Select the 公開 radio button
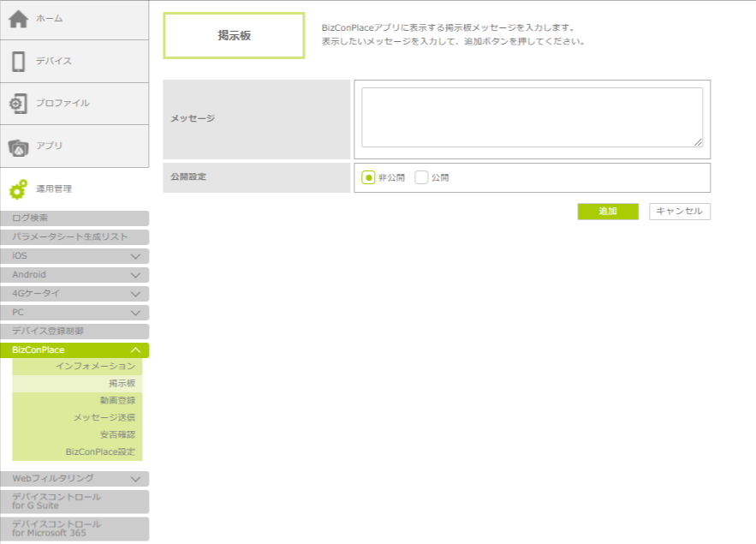 421,177
